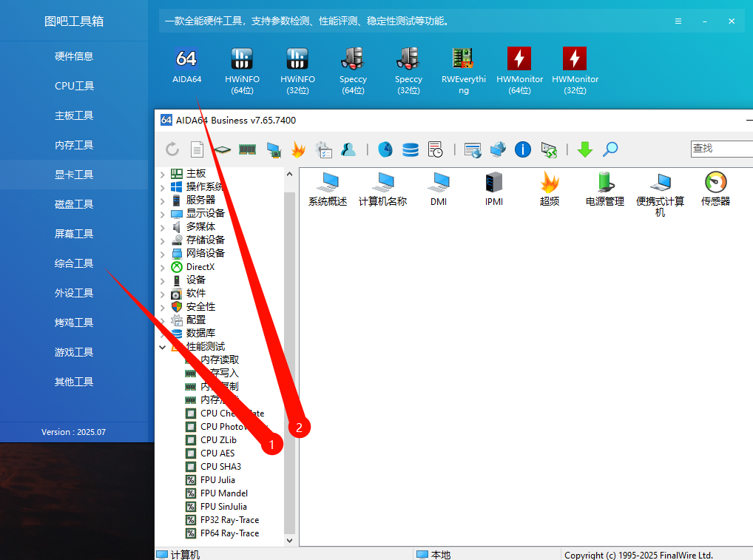The height and width of the screenshot is (560, 753).
Task: Click the flame stability test toolbar icon
Action: tap(298, 149)
